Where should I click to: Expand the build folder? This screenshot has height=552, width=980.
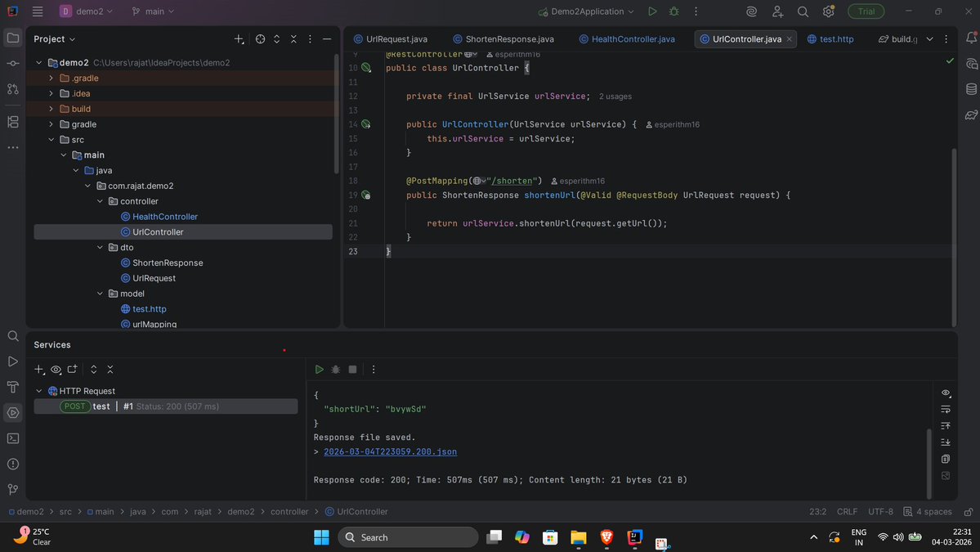click(51, 109)
